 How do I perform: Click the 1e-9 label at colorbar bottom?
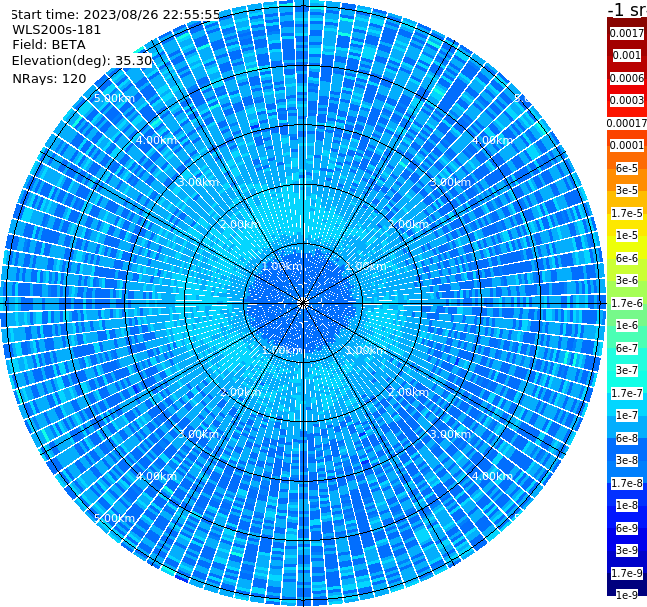click(x=627, y=595)
